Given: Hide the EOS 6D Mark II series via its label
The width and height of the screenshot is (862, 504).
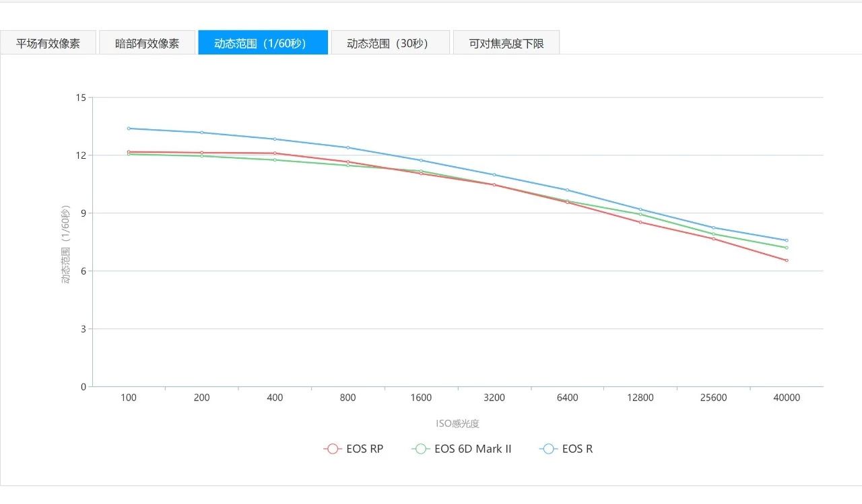Looking at the screenshot, I should pyautogui.click(x=473, y=449).
